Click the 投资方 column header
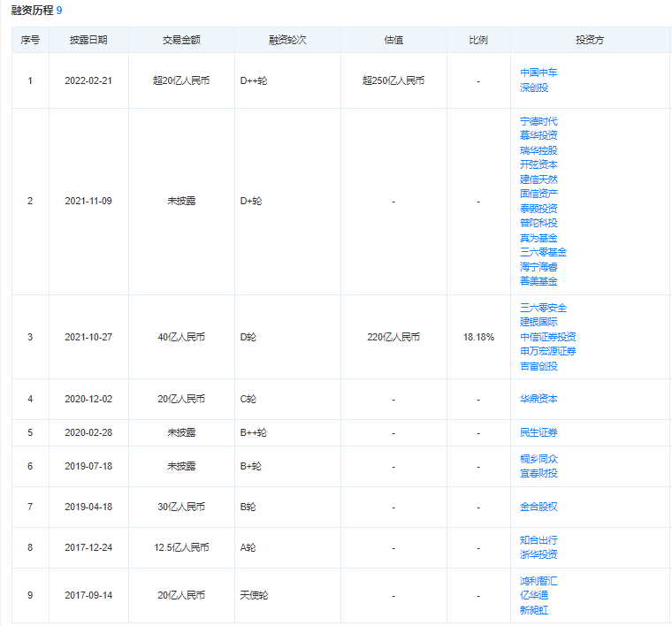Viewport: 672px width, 626px height. click(x=590, y=40)
